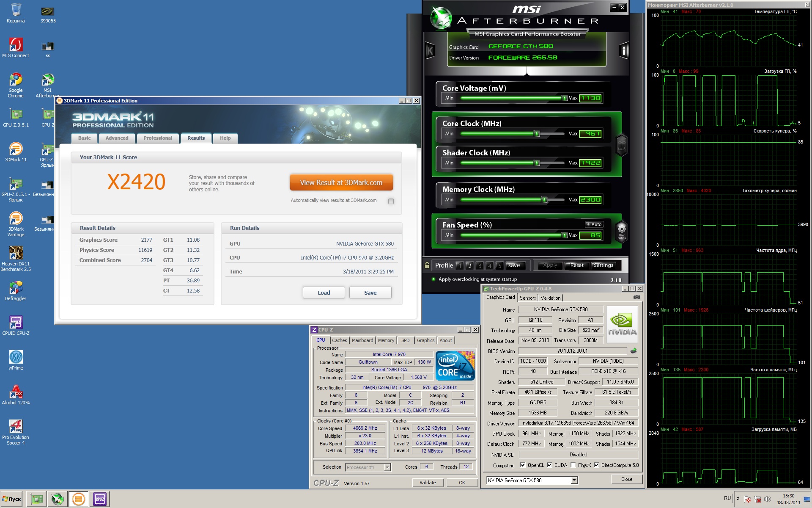The height and width of the screenshot is (508, 812).
Task: Enable automatically view results at 3DMark.com
Action: [391, 201]
